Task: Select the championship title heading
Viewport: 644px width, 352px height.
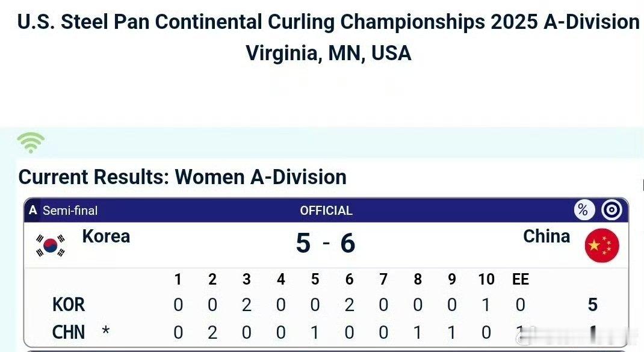Action: [x=328, y=22]
